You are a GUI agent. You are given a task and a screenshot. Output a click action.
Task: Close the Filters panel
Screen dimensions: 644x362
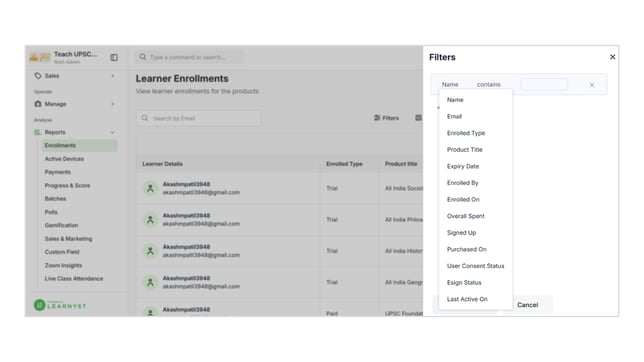tap(612, 57)
